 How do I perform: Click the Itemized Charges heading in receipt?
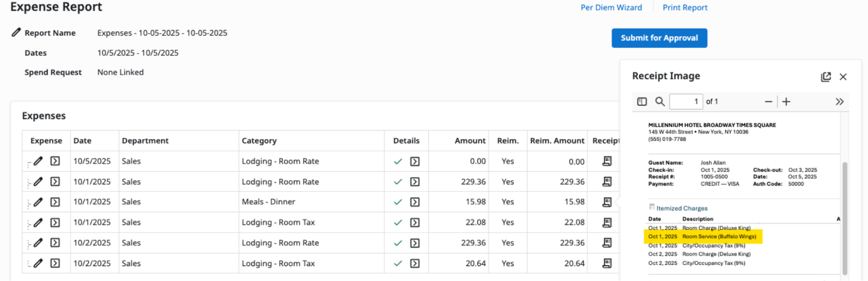(682, 208)
